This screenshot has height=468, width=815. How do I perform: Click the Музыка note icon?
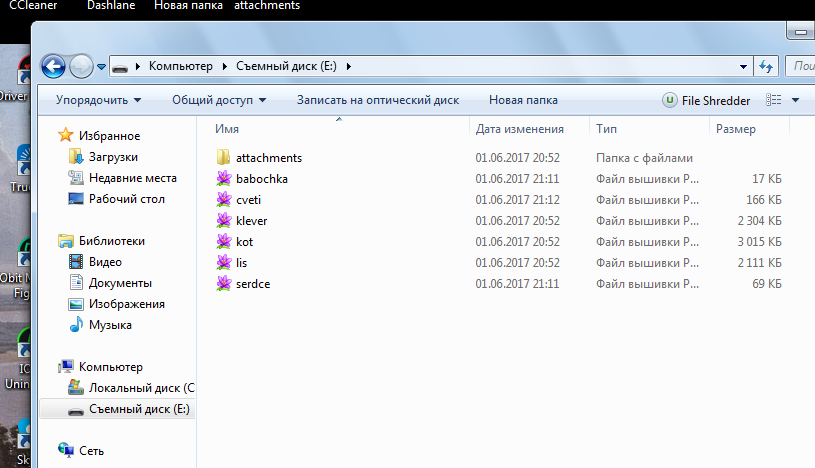(76, 324)
